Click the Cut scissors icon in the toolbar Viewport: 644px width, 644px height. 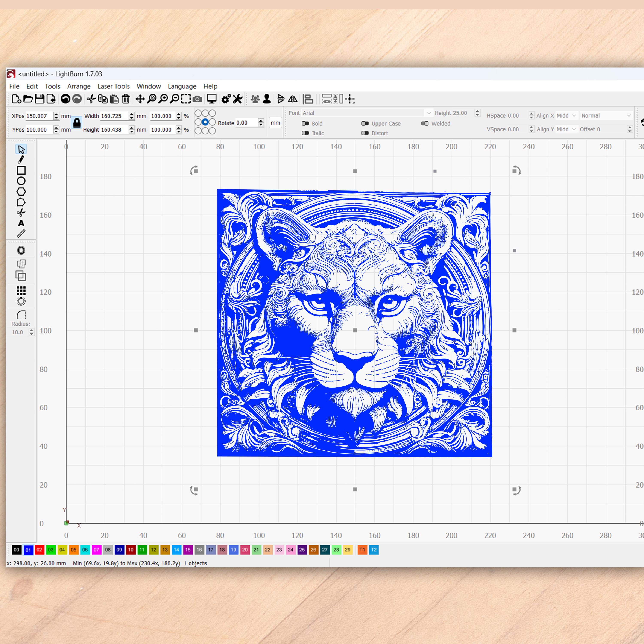pos(91,99)
